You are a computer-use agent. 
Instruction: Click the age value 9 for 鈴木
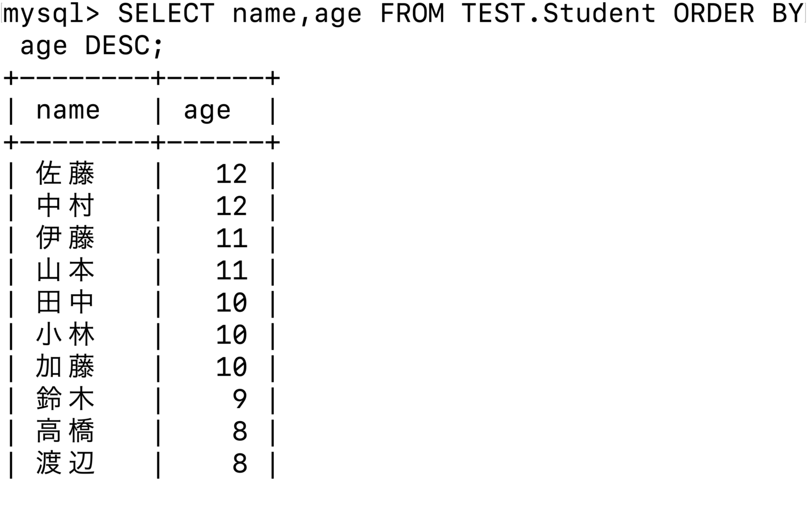[x=239, y=399]
